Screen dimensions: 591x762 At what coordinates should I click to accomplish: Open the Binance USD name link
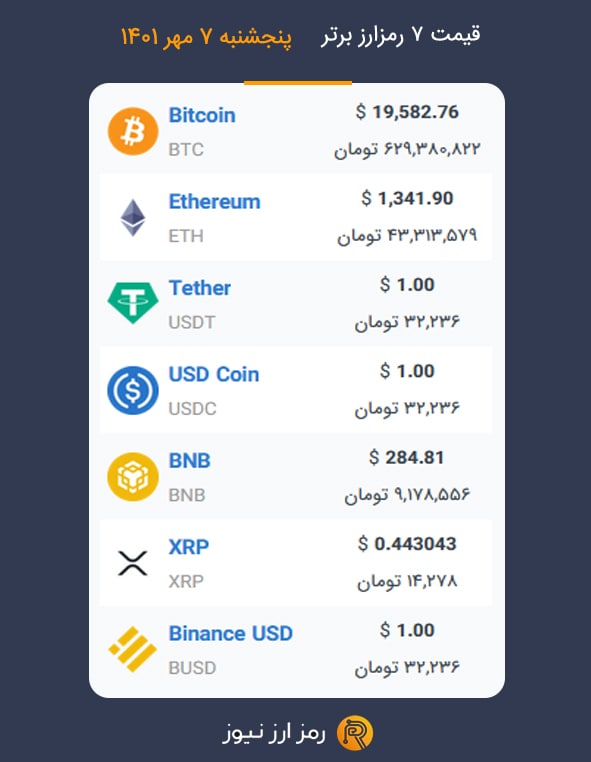coord(230,634)
